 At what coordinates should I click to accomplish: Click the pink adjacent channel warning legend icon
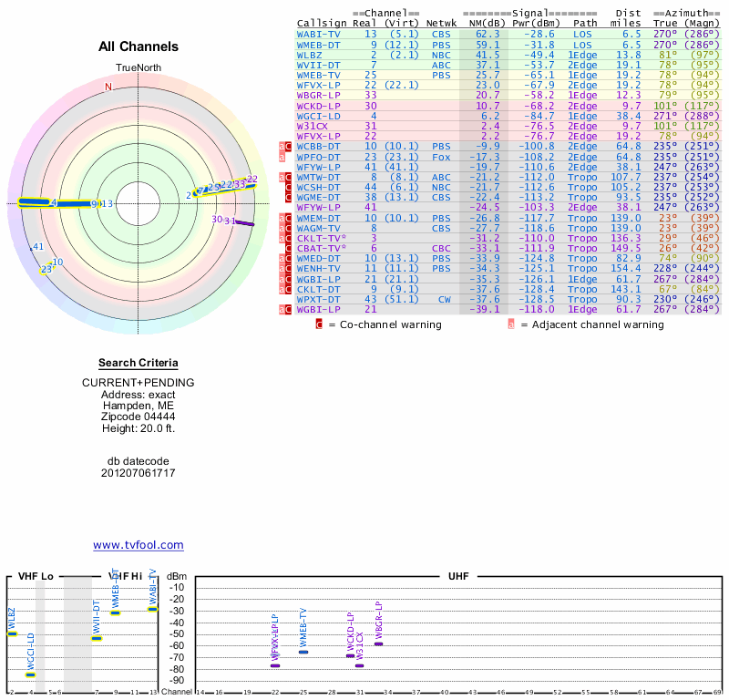[511, 324]
